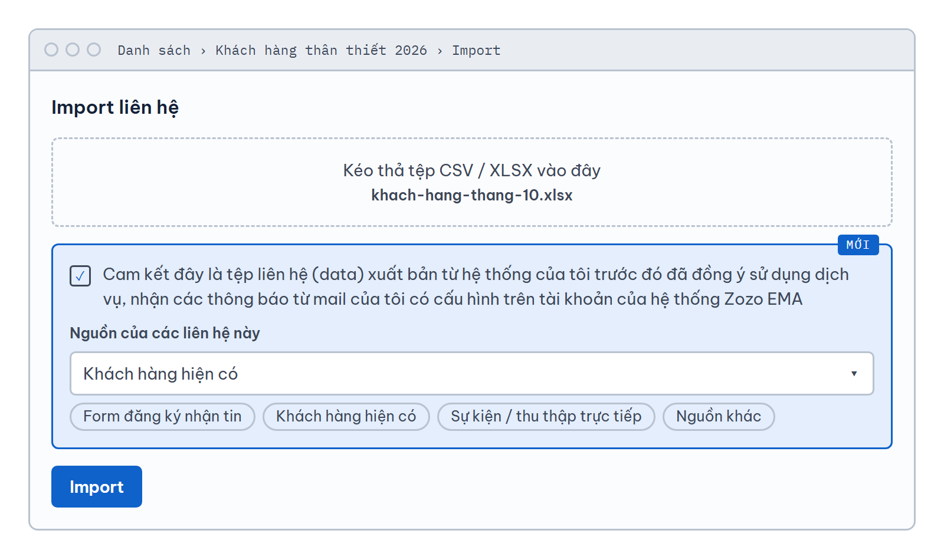The width and height of the screenshot is (944, 560).
Task: Uncheck the data consent commitment checkbox
Action: tap(80, 276)
